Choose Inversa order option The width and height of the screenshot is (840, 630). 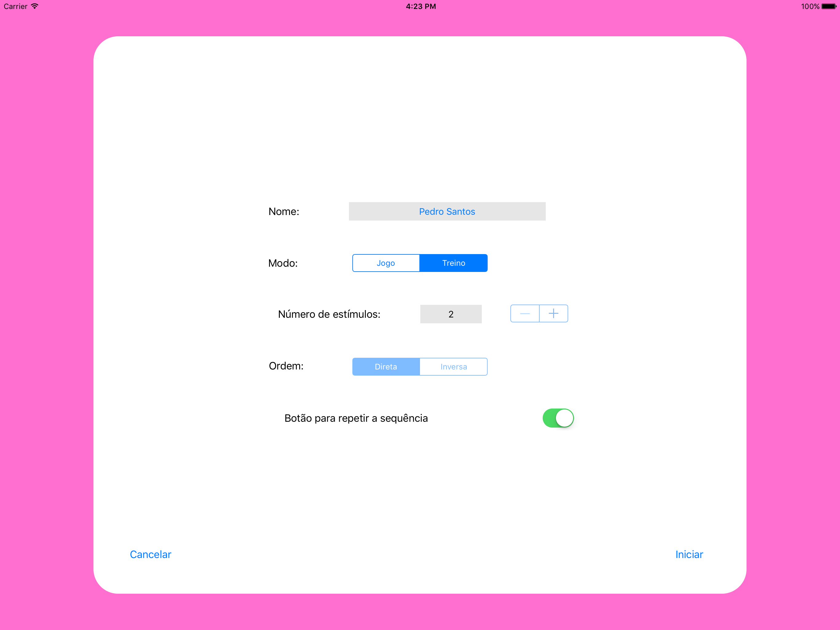click(454, 367)
